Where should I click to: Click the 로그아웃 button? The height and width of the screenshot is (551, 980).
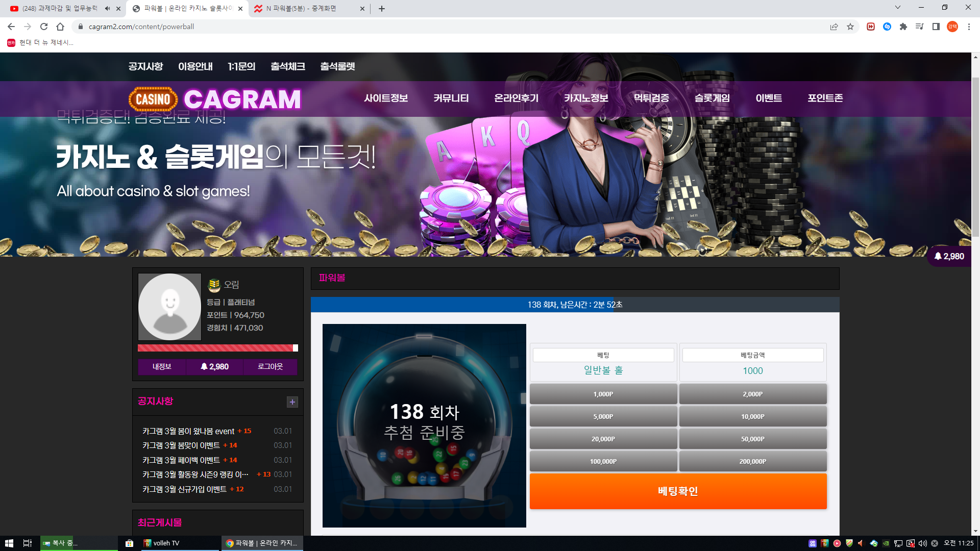[270, 366]
